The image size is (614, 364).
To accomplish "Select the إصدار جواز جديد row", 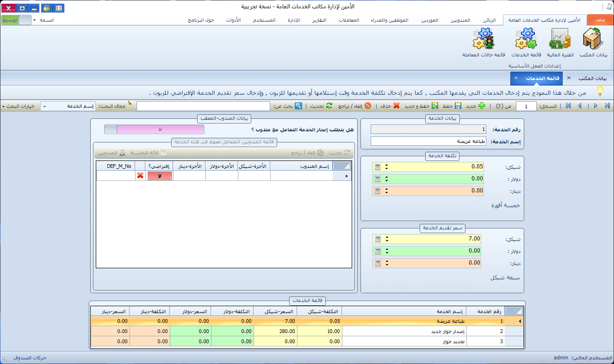I will (307, 331).
